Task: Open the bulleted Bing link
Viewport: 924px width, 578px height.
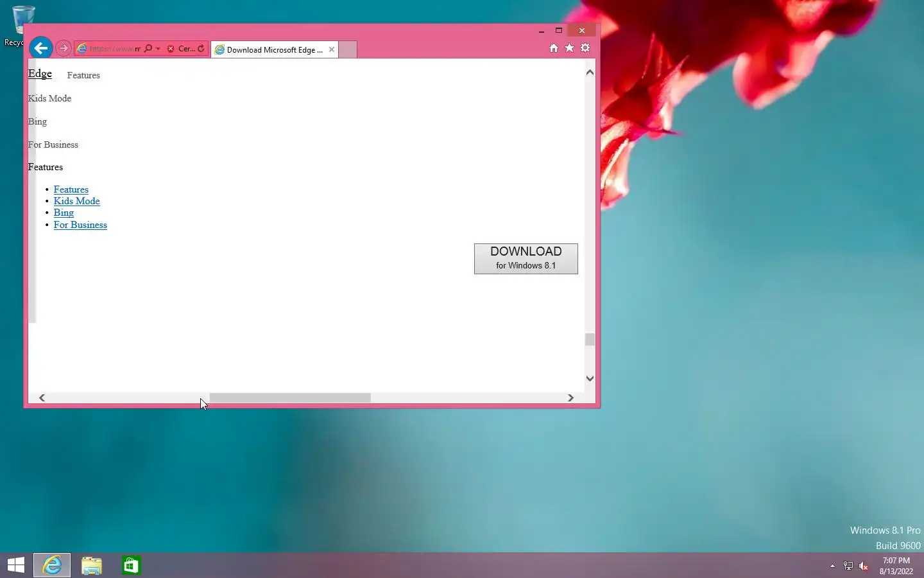Action: (64, 213)
